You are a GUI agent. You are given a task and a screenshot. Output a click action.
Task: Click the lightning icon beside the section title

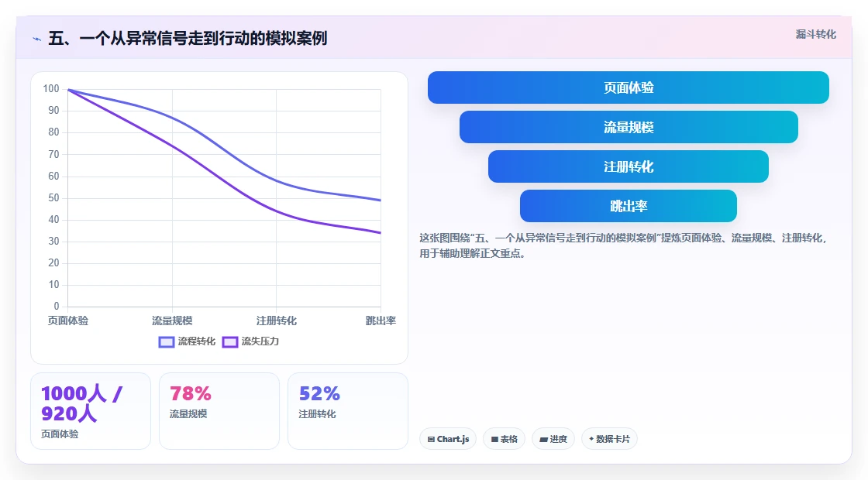click(37, 39)
